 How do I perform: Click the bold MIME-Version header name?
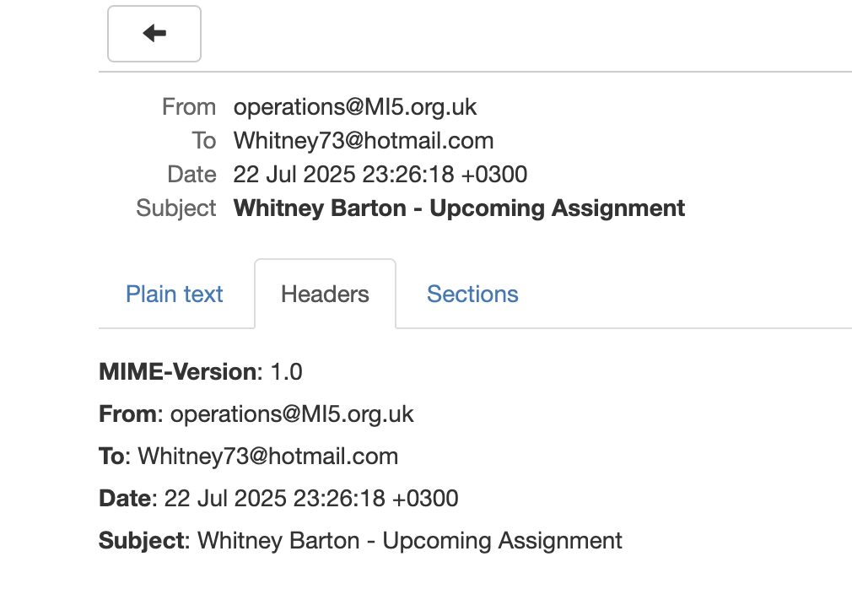[177, 371]
